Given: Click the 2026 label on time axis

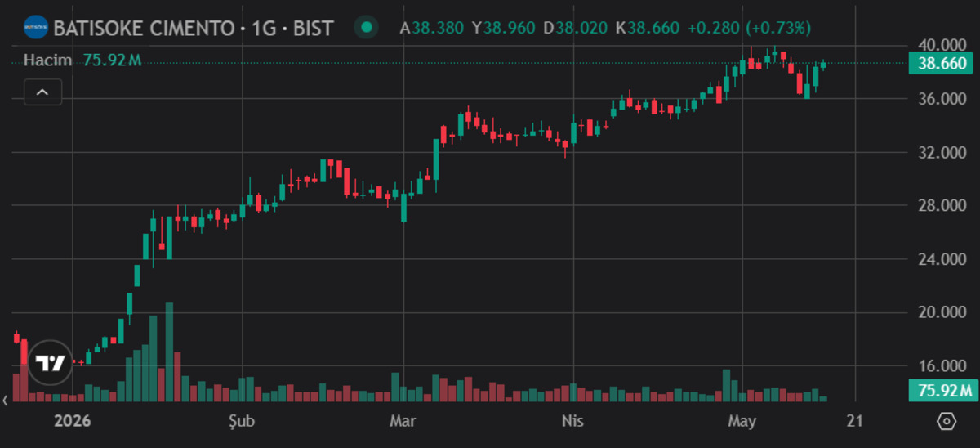Looking at the screenshot, I should [x=70, y=422].
